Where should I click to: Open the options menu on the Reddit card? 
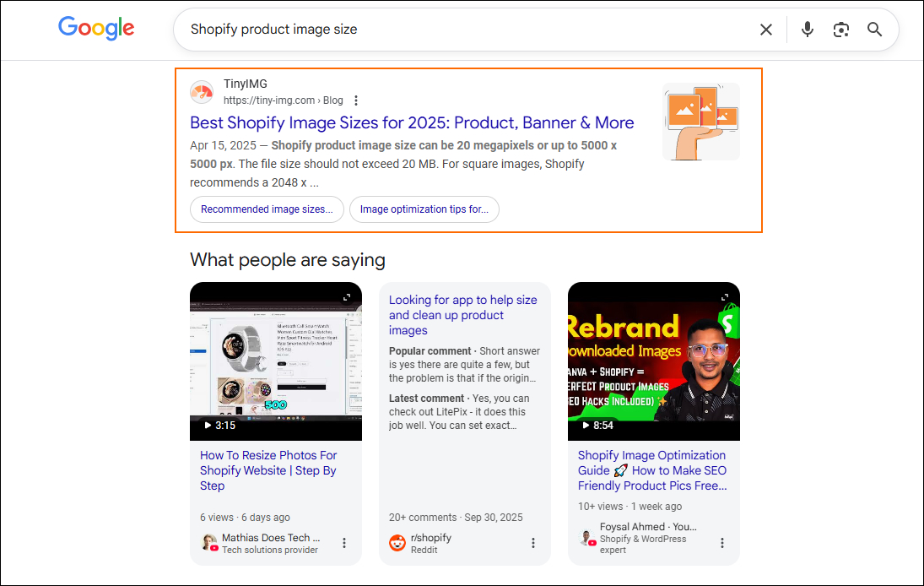click(x=533, y=543)
